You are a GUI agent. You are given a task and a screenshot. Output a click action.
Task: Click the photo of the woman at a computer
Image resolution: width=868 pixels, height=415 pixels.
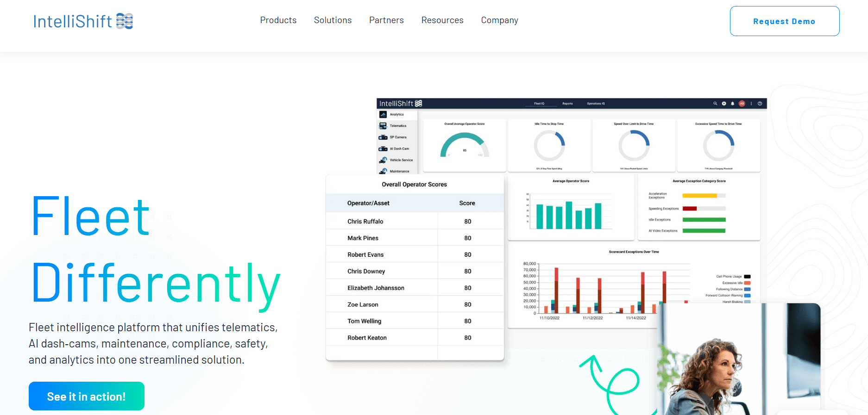coord(739,359)
